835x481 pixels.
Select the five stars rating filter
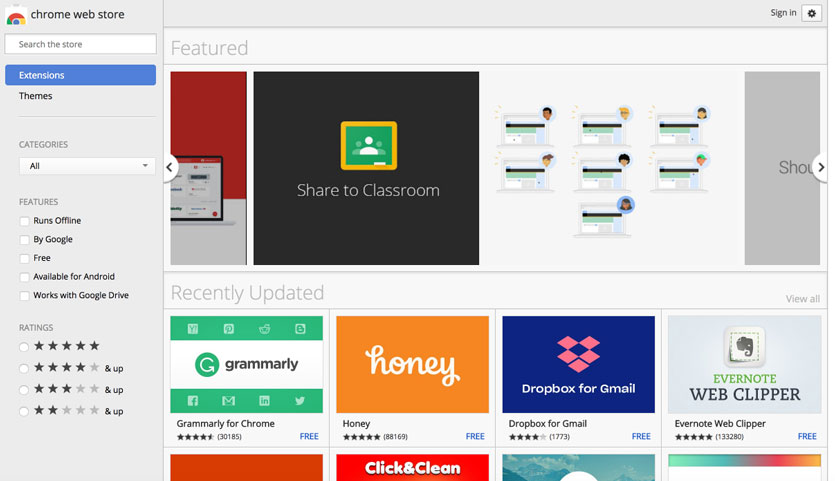(24, 347)
